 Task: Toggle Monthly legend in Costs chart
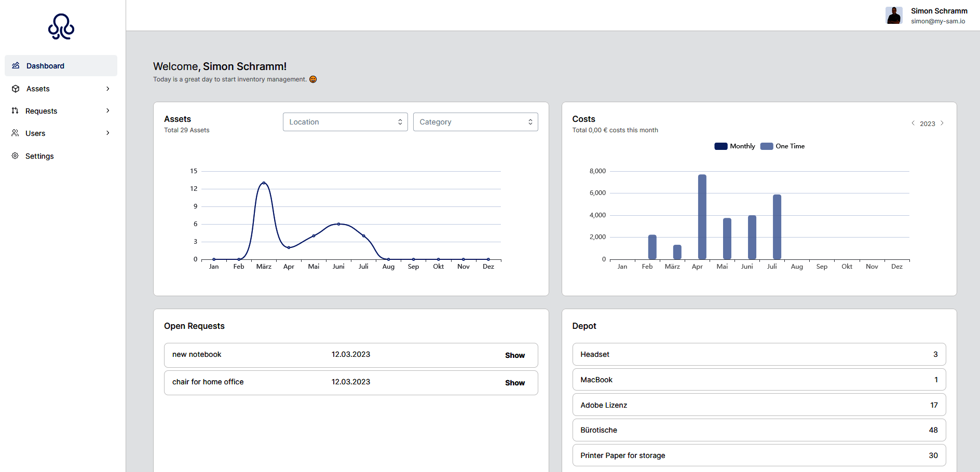tap(734, 146)
